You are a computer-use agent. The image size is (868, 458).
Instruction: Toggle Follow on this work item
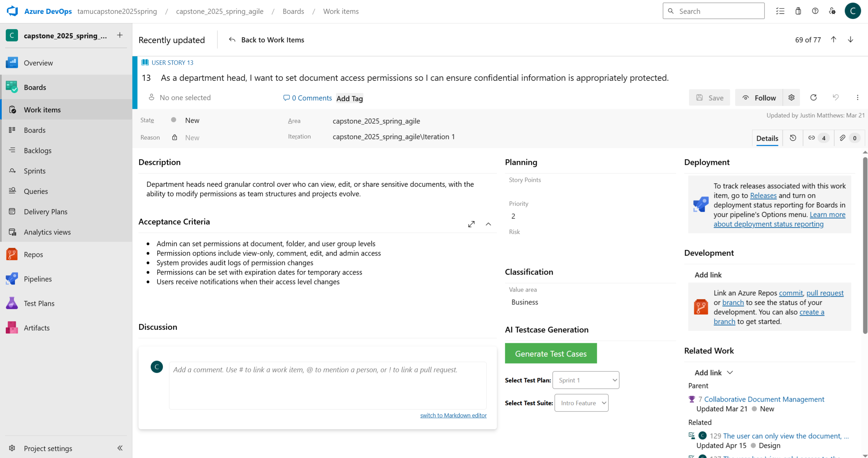tap(759, 98)
